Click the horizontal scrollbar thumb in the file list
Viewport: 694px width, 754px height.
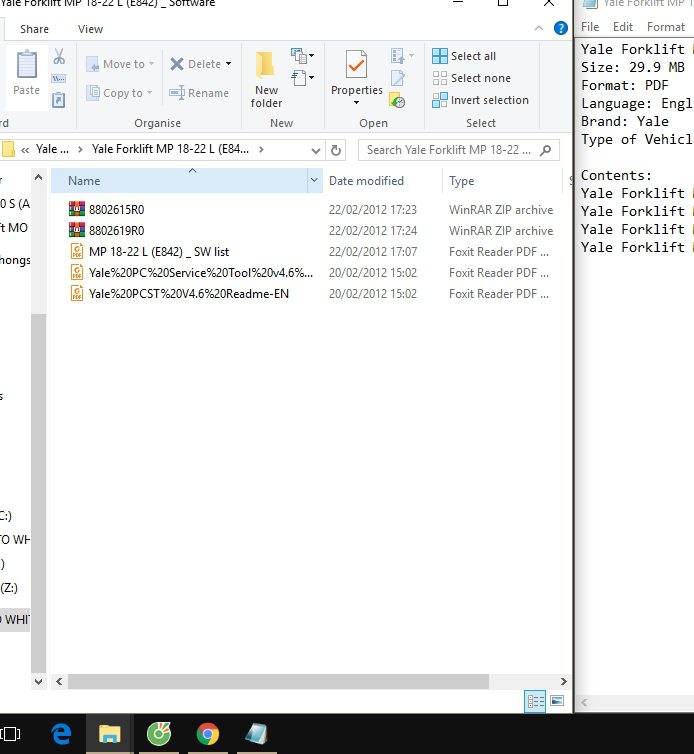[278, 681]
